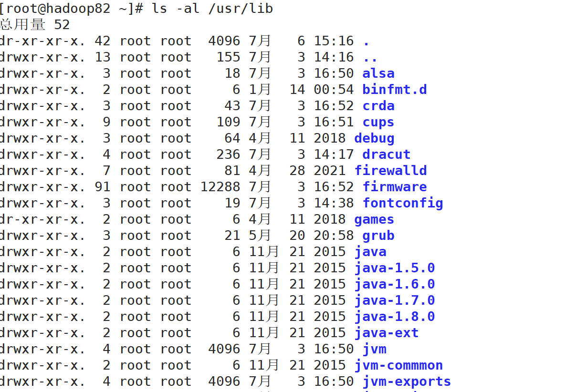Click the jvm-exports directory entry
Screen dimensions: 576x392
[x=407, y=382]
